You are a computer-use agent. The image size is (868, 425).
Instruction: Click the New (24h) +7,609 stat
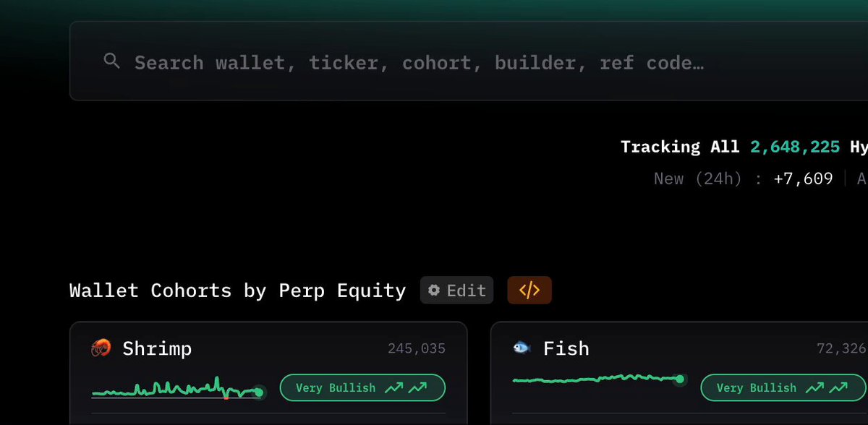coord(744,179)
